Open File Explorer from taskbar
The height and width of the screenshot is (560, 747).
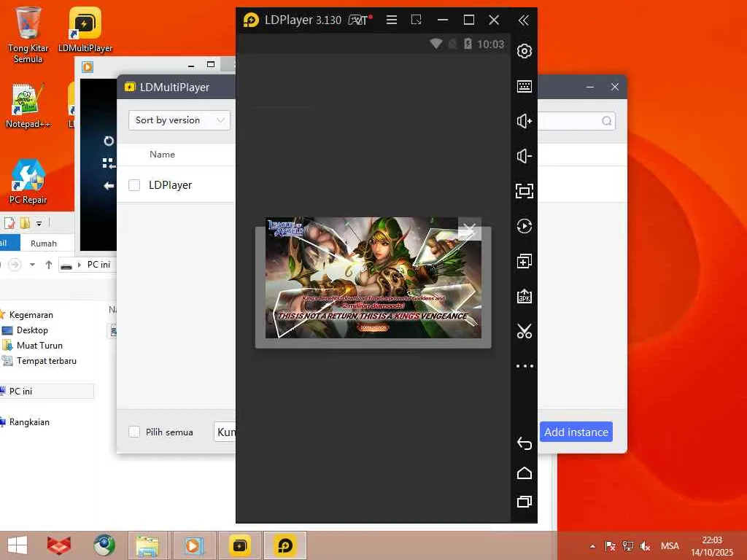point(147,545)
